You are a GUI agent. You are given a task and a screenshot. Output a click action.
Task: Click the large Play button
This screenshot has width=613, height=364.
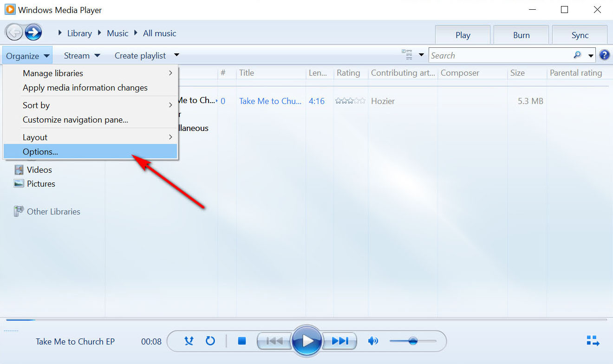pyautogui.click(x=307, y=341)
